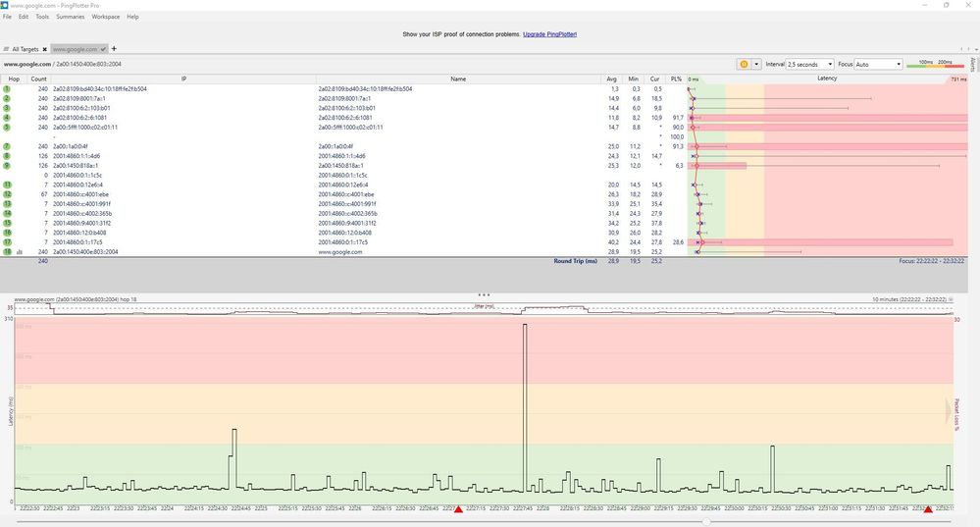This screenshot has height=527, width=980.
Task: Open the Tools menu
Action: point(42,17)
